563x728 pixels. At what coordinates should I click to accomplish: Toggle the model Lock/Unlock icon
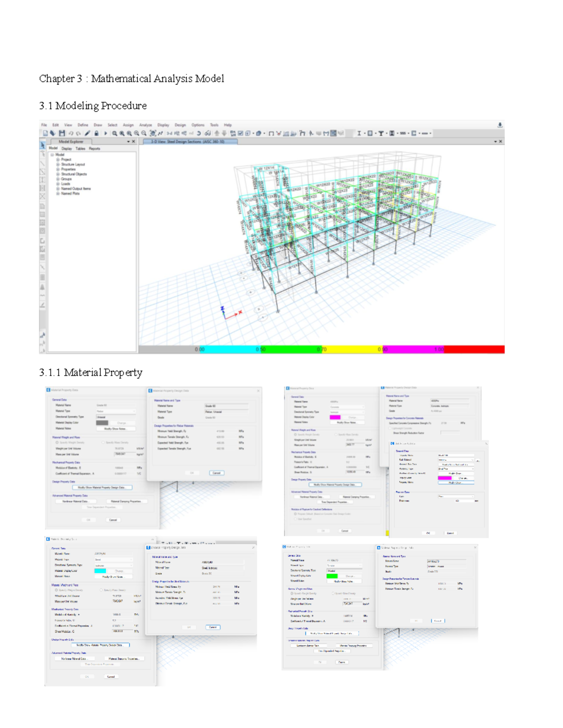[x=96, y=134]
